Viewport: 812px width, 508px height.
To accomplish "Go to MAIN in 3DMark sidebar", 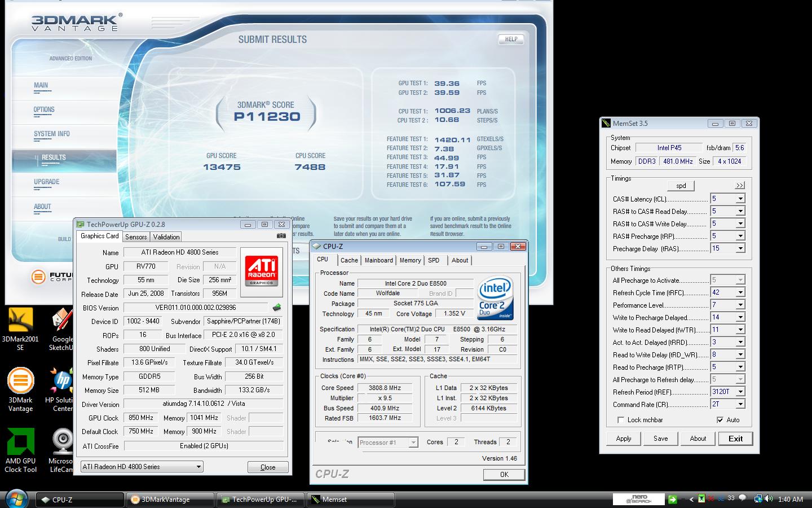I will (41, 86).
